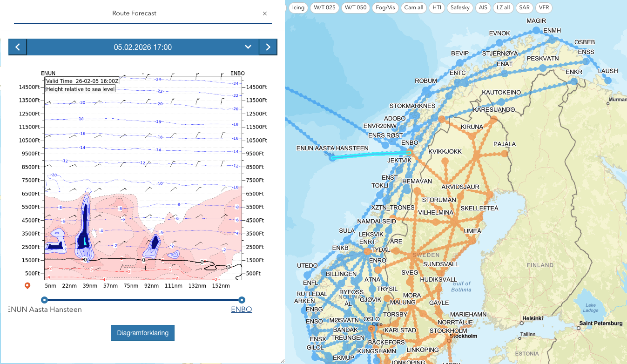Toggle the Cam all layer
The height and width of the screenshot is (364, 627).
(x=414, y=7)
